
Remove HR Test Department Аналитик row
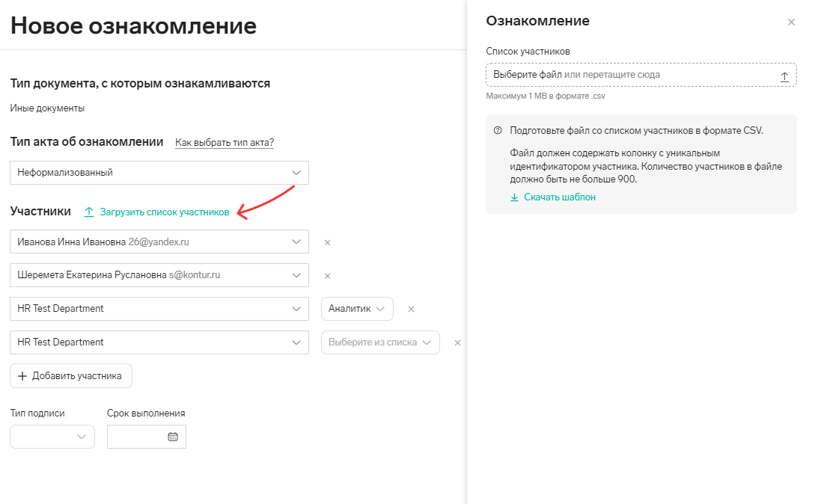point(411,309)
